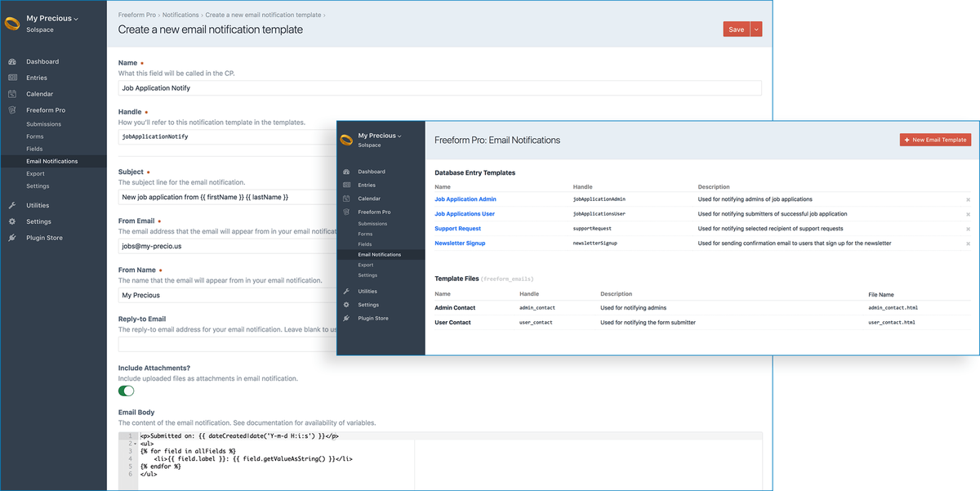Click Entries icon in the template editor sidebar

coord(12,78)
